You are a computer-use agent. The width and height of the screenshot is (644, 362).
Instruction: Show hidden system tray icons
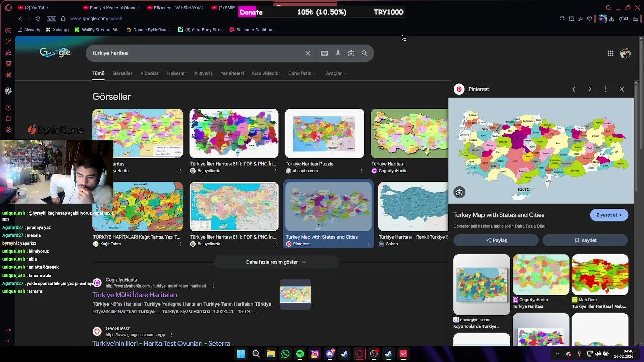557,354
